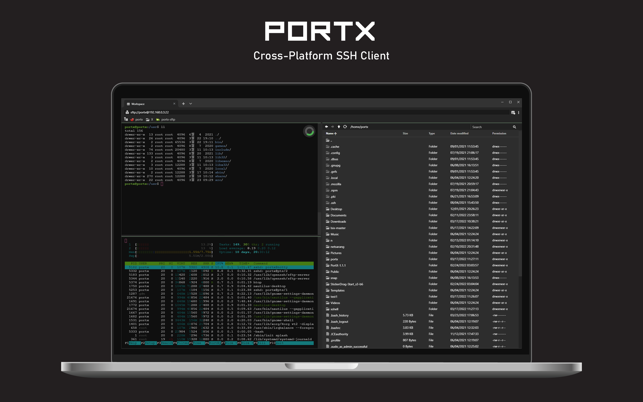Click the search magnifier icon
The image size is (643, 402).
(515, 127)
